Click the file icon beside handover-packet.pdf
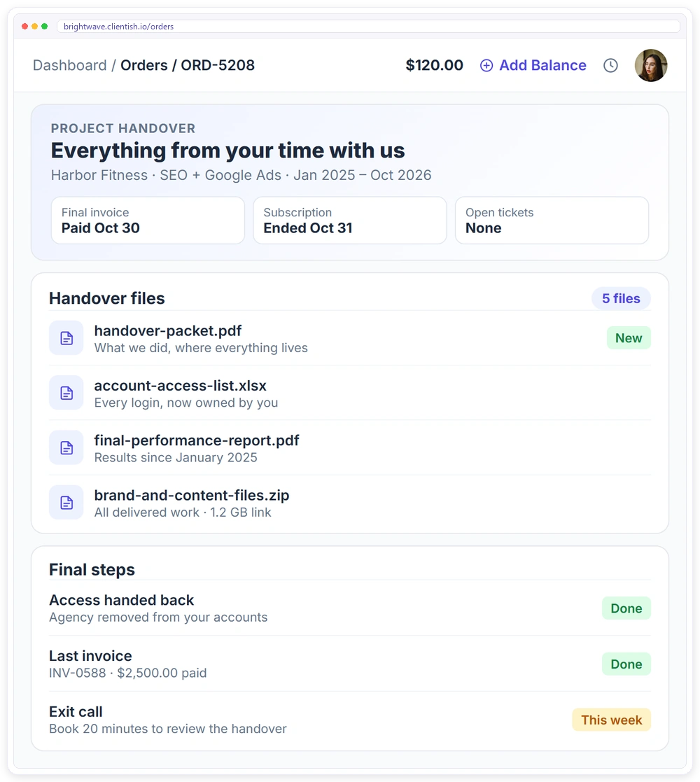 point(66,338)
